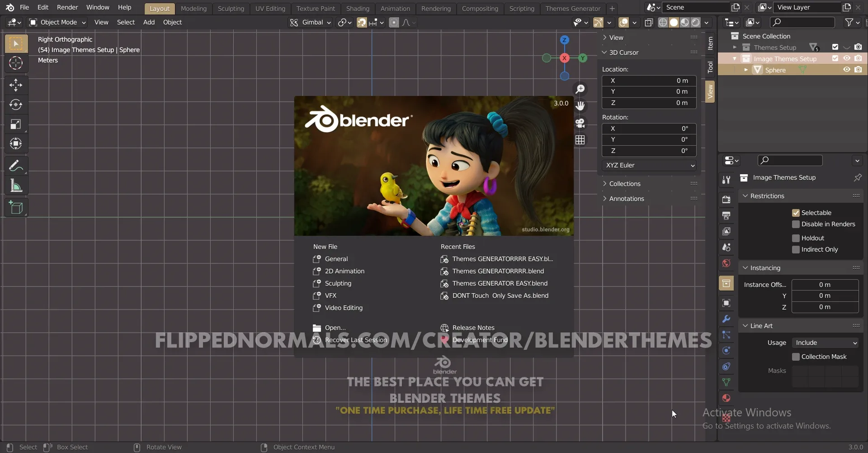Switch to the Themes Generator workspace tab
Viewport: 868px width, 453px height.
[573, 8]
